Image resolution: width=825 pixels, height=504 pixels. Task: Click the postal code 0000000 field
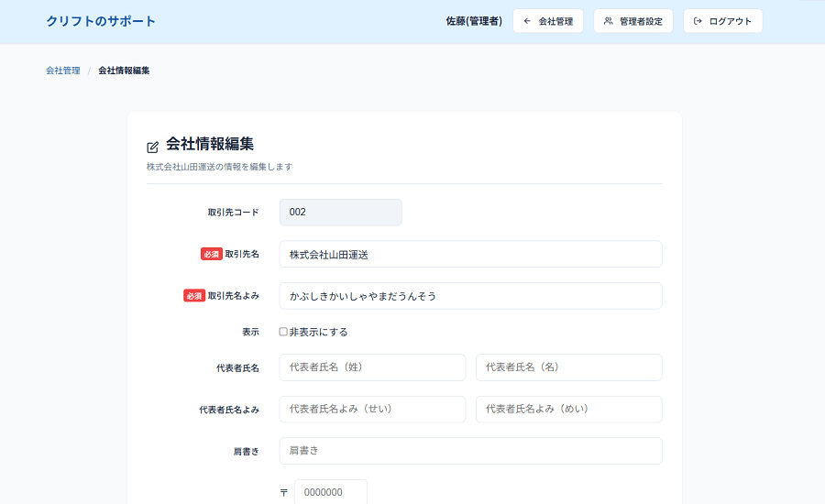click(x=330, y=492)
